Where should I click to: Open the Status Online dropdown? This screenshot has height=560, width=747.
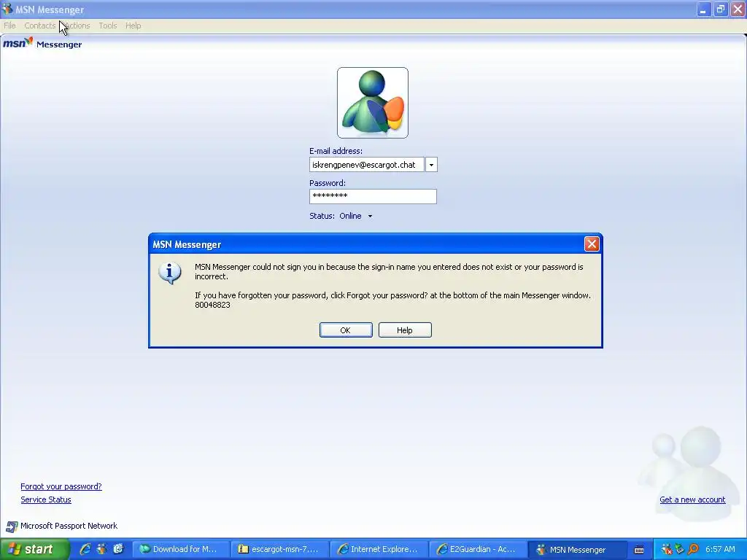coord(355,216)
